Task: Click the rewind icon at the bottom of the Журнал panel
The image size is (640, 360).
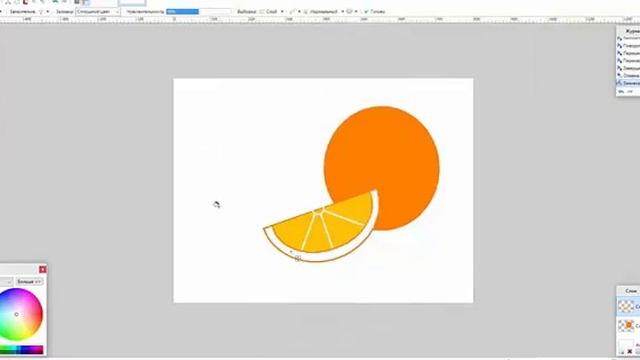Action: point(621,91)
